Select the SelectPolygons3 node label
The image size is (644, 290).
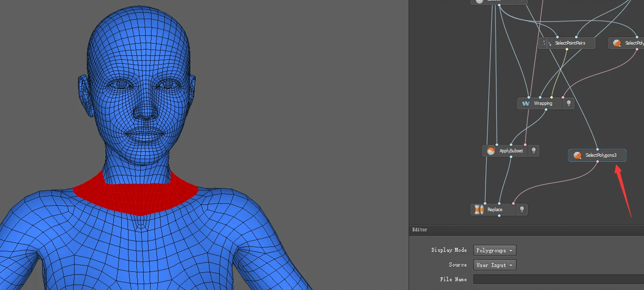(x=601, y=156)
